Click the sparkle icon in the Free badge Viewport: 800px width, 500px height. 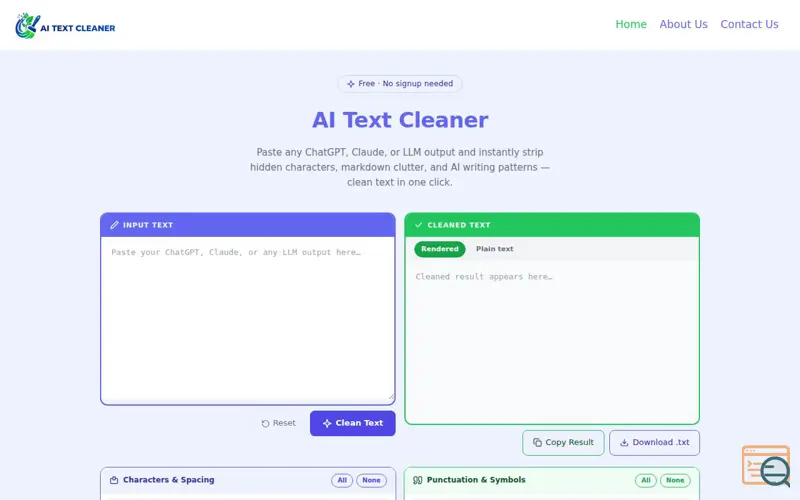click(351, 84)
